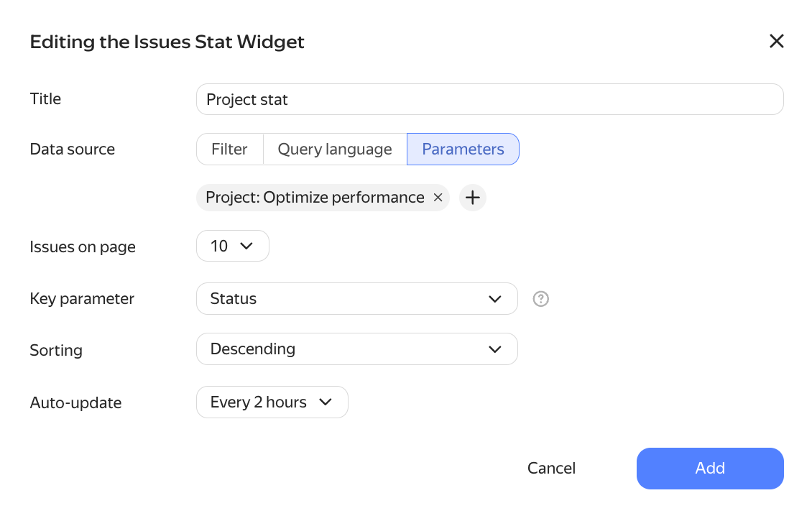Open the Issues on page dropdown showing 10
The width and height of the screenshot is (812, 516).
233,246
